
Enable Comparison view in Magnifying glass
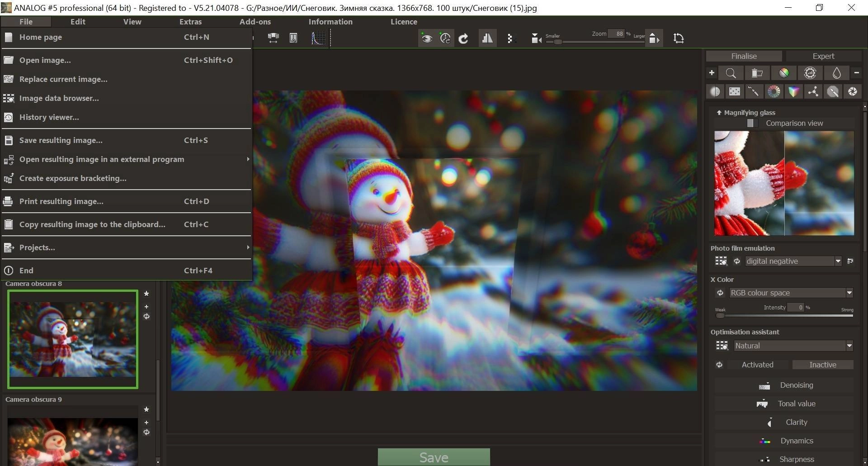coord(751,123)
